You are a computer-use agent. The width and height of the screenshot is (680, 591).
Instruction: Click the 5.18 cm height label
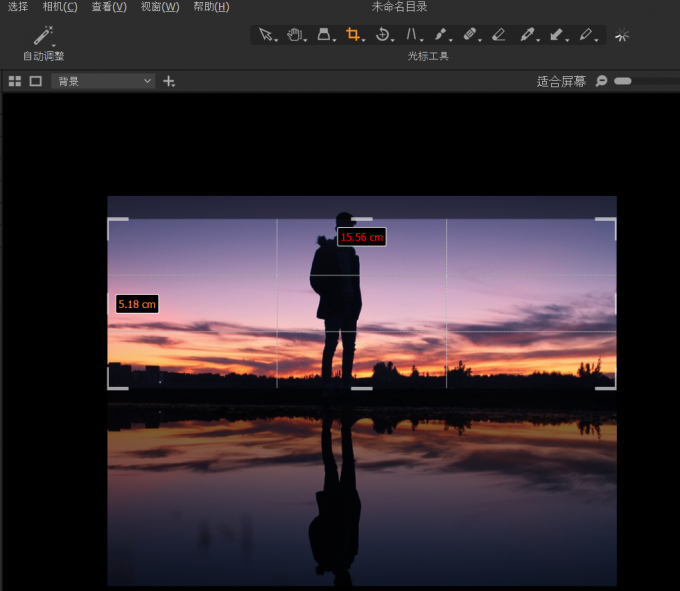click(x=137, y=304)
